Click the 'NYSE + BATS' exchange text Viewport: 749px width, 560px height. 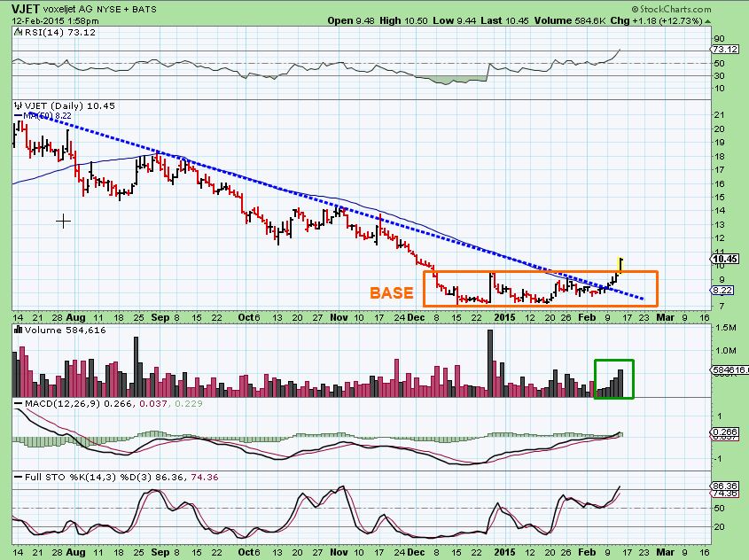[126, 9]
